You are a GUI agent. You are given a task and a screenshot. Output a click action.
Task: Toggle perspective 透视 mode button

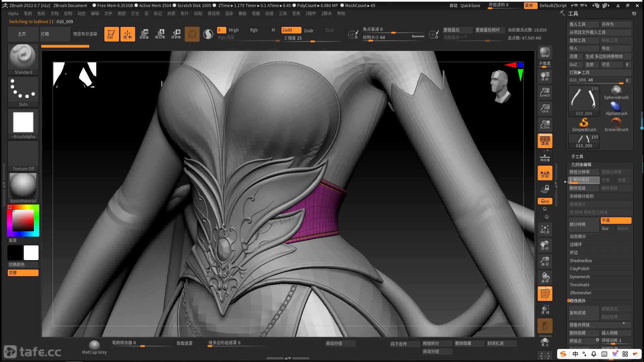click(545, 141)
